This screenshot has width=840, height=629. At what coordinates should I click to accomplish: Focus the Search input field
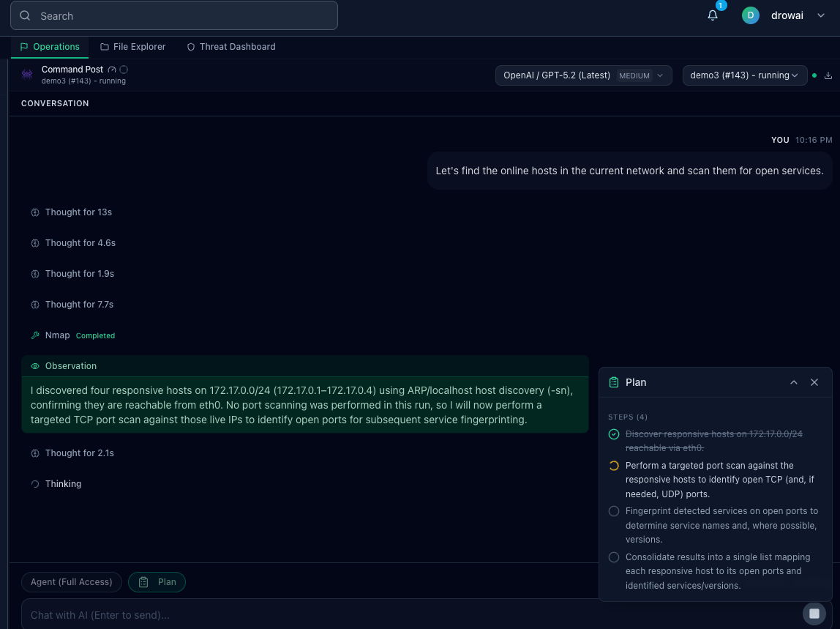tap(174, 15)
